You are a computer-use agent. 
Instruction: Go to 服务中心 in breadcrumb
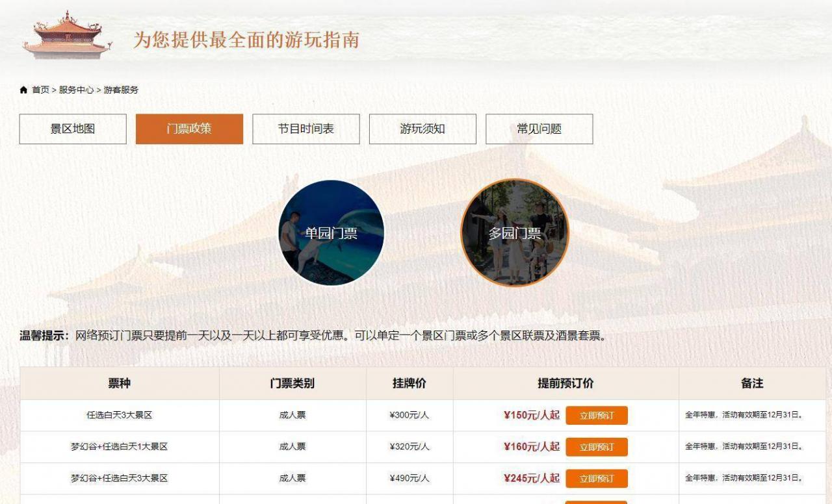(x=76, y=90)
